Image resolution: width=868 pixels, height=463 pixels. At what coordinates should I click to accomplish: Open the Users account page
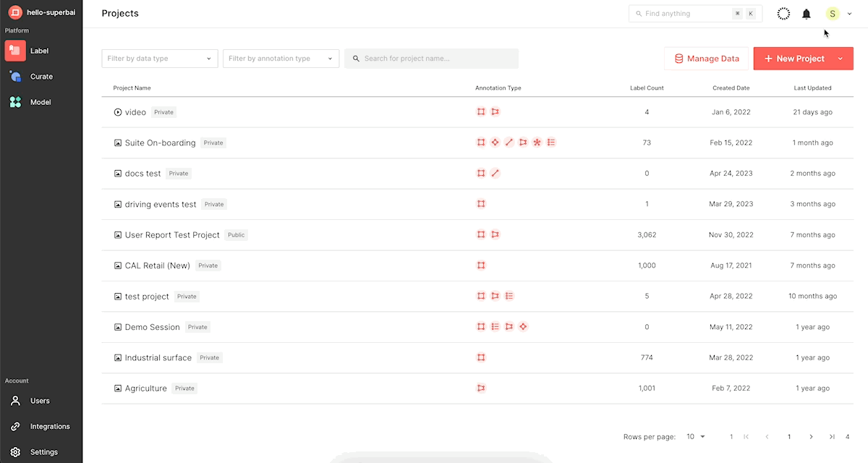click(x=41, y=401)
